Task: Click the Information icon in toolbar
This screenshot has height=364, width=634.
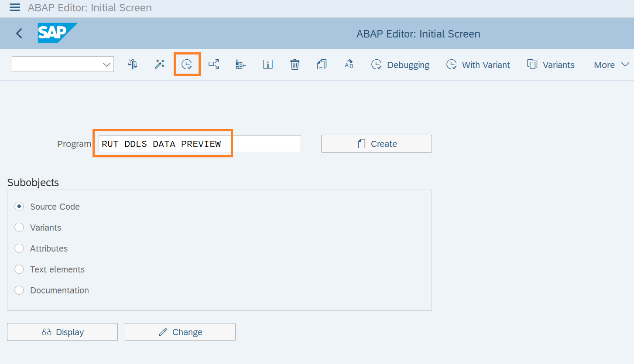Action: pyautogui.click(x=268, y=65)
